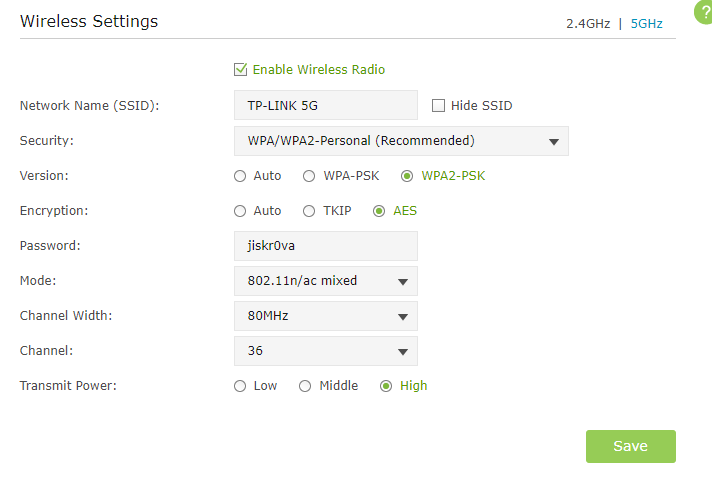This screenshot has height=481, width=712.
Task: Set Transmit Power to Middle
Action: tap(305, 386)
